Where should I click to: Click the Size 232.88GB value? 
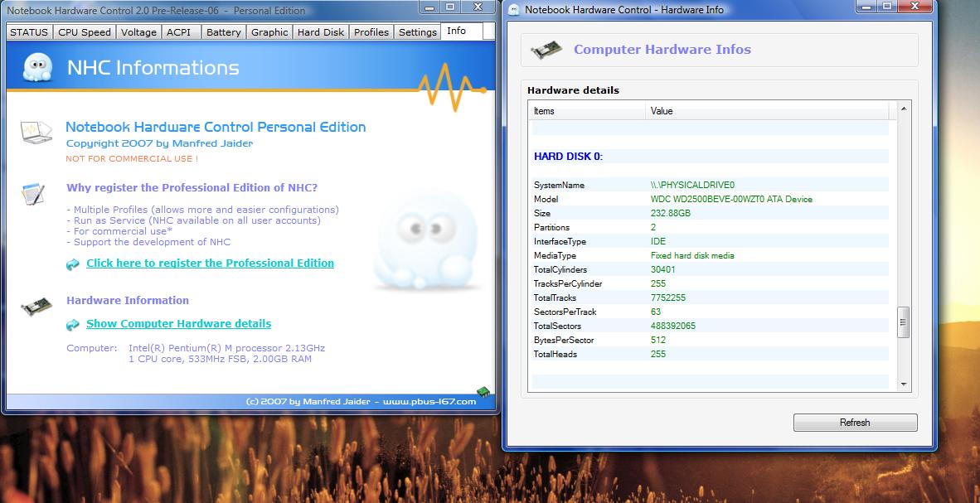pos(670,213)
